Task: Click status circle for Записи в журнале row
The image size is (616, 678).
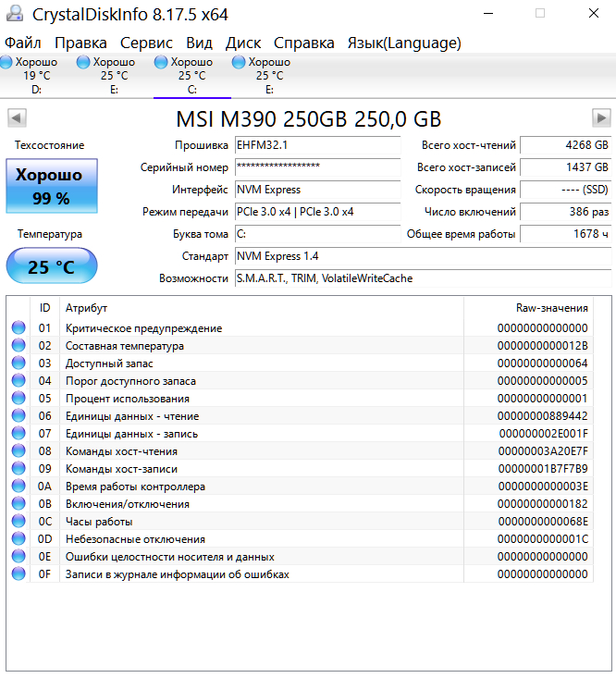Action: [x=18, y=573]
